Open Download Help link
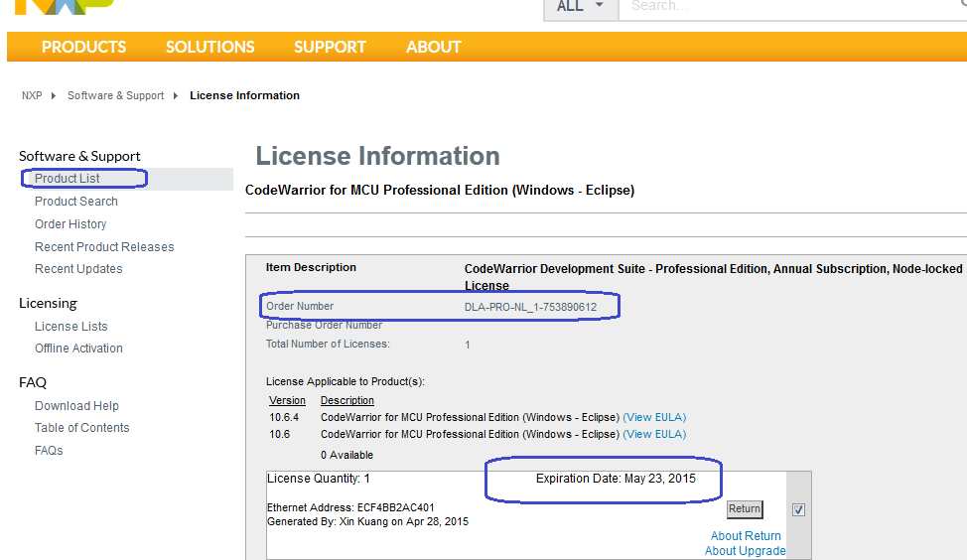The height and width of the screenshot is (560, 967). point(76,406)
